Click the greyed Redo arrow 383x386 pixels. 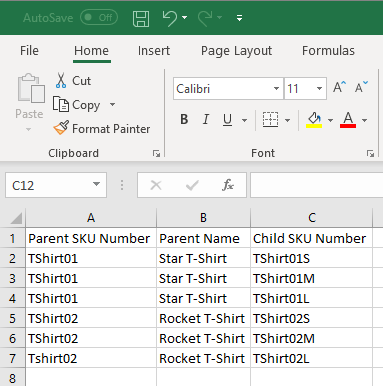point(205,18)
